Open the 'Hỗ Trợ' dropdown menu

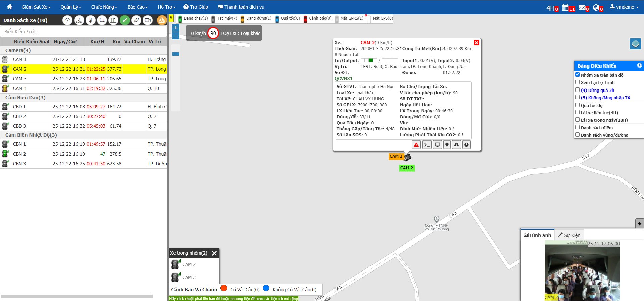167,7
